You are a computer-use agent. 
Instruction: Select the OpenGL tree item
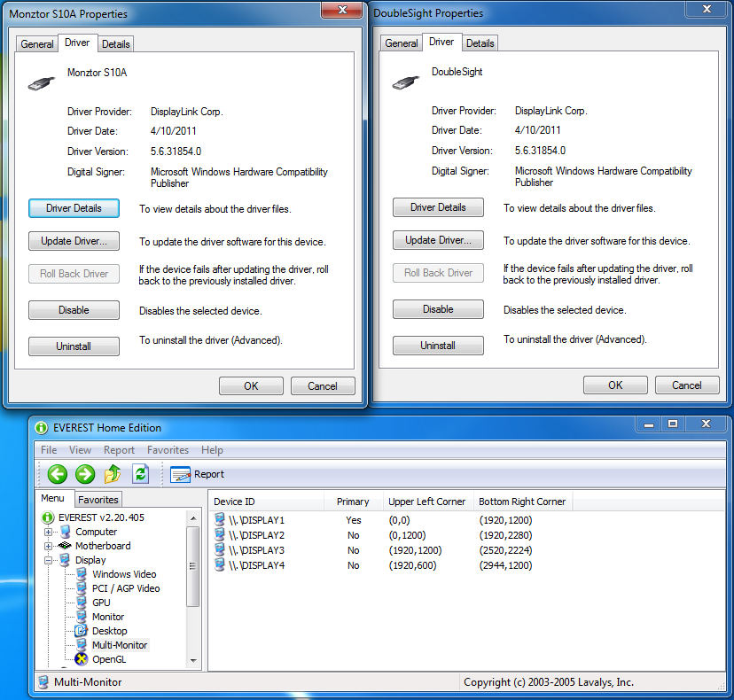[109, 659]
